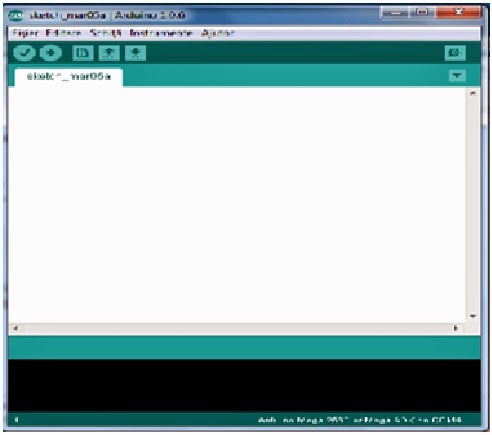Screen dimensions: 492x435
Task: Open the Instrumente menu
Action: pos(161,33)
